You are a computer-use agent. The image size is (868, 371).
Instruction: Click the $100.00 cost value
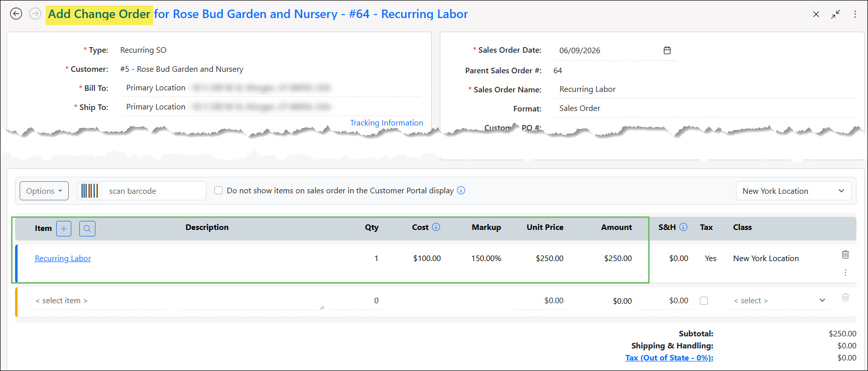point(427,259)
